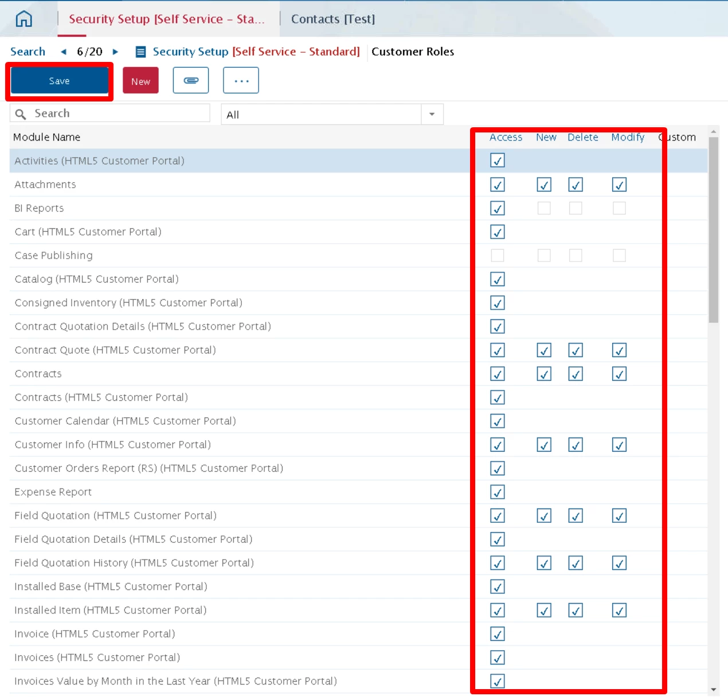Check New permission for BI Reports
This screenshot has width=728, height=700.
(543, 208)
